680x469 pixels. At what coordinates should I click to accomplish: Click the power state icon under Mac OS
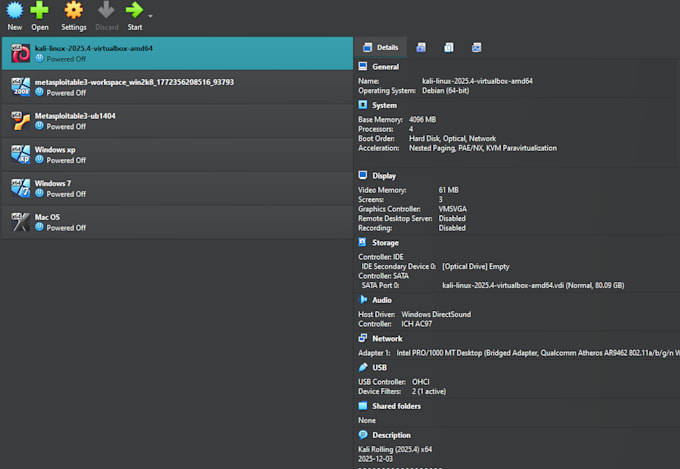pos(39,227)
